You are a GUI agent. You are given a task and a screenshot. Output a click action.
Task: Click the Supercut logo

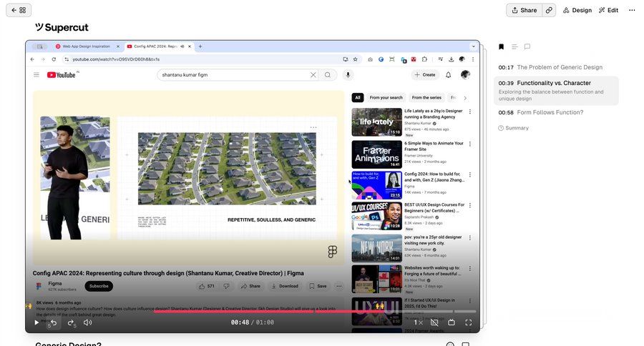[62, 27]
